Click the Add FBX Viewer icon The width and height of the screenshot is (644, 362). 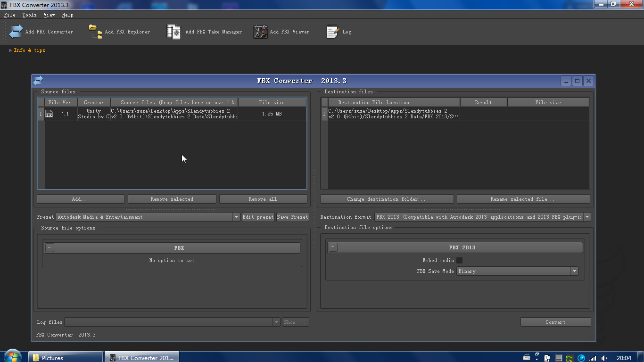(x=261, y=32)
